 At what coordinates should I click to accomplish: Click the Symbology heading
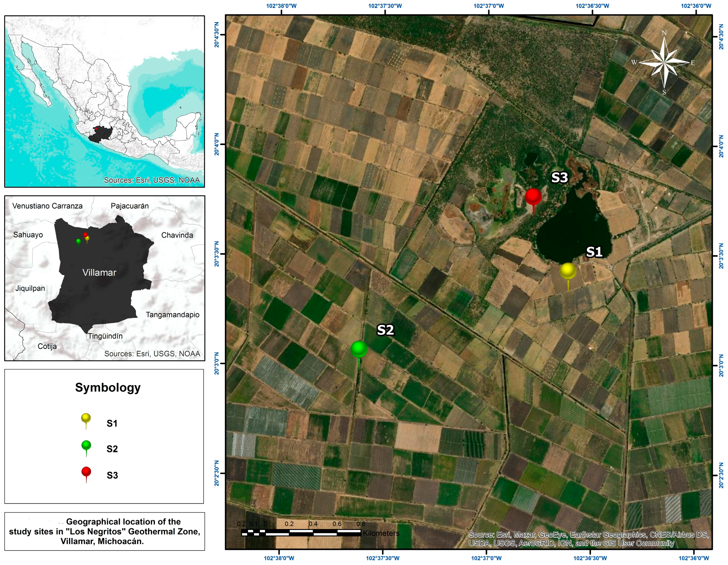pos(108,387)
